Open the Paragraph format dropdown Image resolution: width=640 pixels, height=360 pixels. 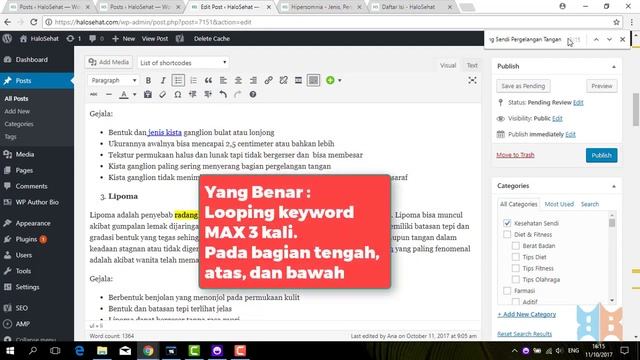[x=113, y=80]
